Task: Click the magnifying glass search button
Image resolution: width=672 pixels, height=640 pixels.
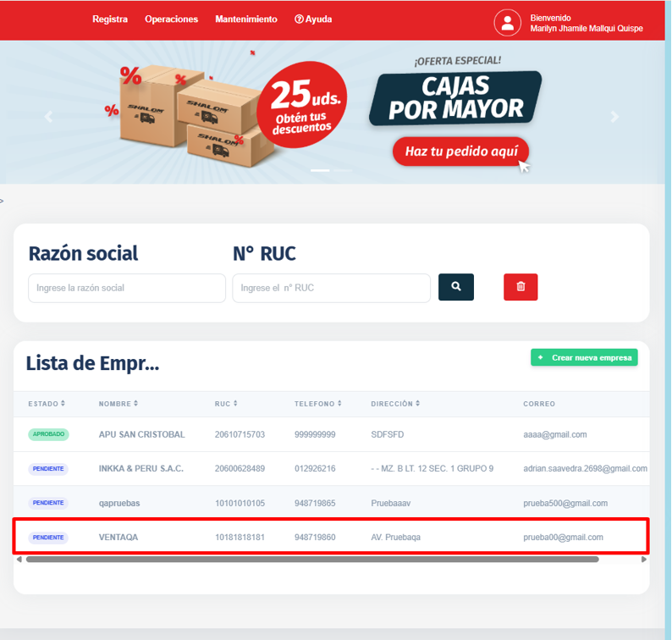Action: click(x=455, y=287)
